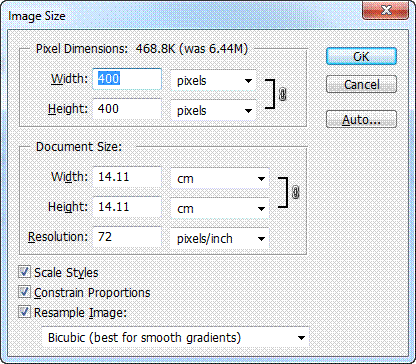Click the Document Size chain link icon
Viewport: 416px width, 364px height.
point(295,192)
